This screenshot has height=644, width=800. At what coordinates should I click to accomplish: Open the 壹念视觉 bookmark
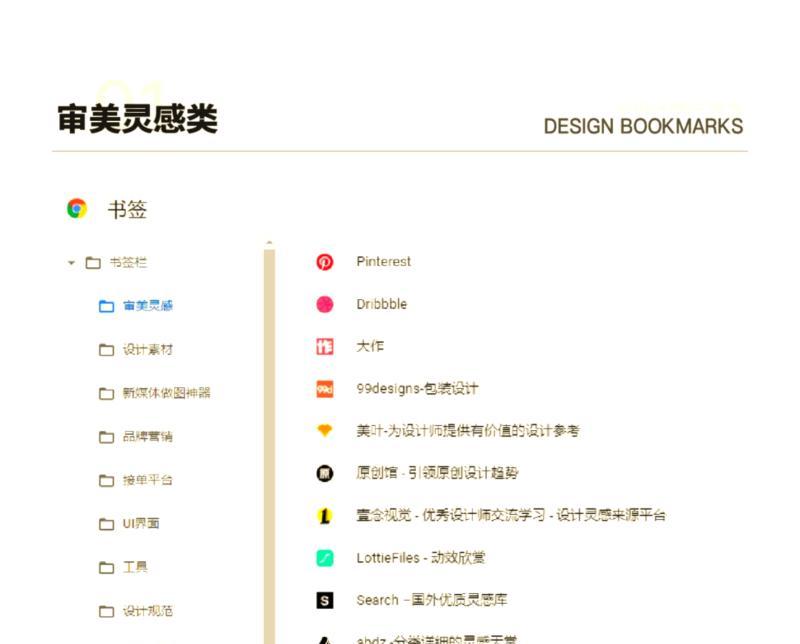point(511,515)
